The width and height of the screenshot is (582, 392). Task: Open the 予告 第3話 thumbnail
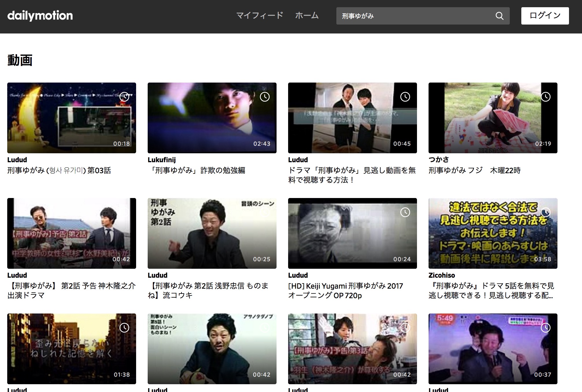[x=353, y=349]
